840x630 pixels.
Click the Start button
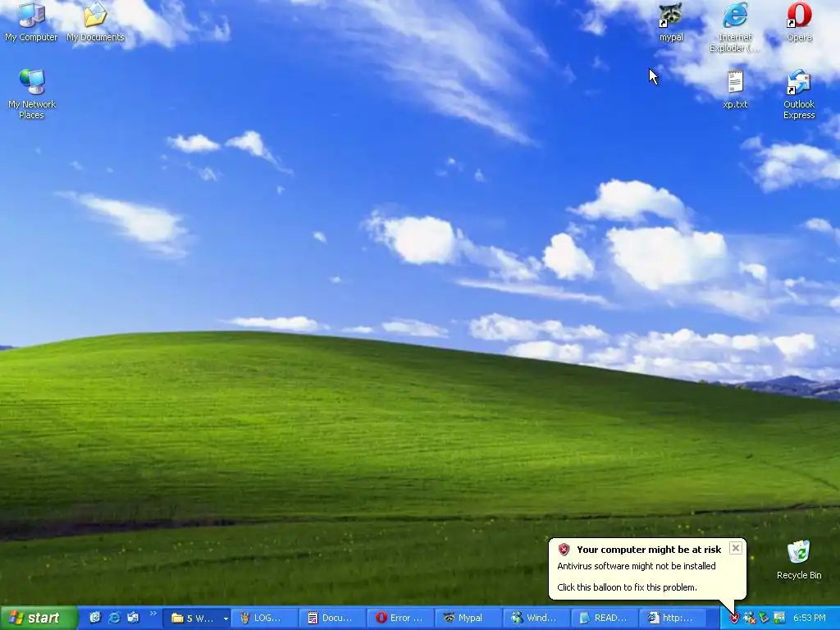39,619
